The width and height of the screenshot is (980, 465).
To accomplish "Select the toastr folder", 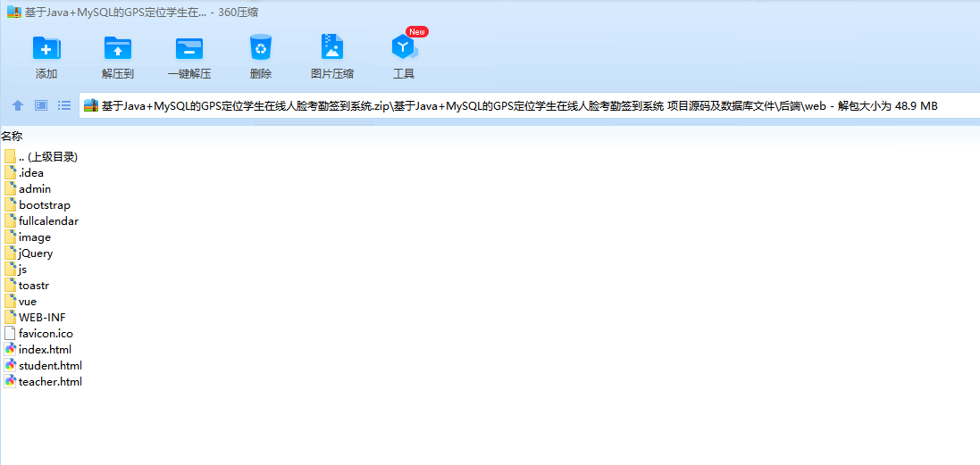I will tap(26, 286).
